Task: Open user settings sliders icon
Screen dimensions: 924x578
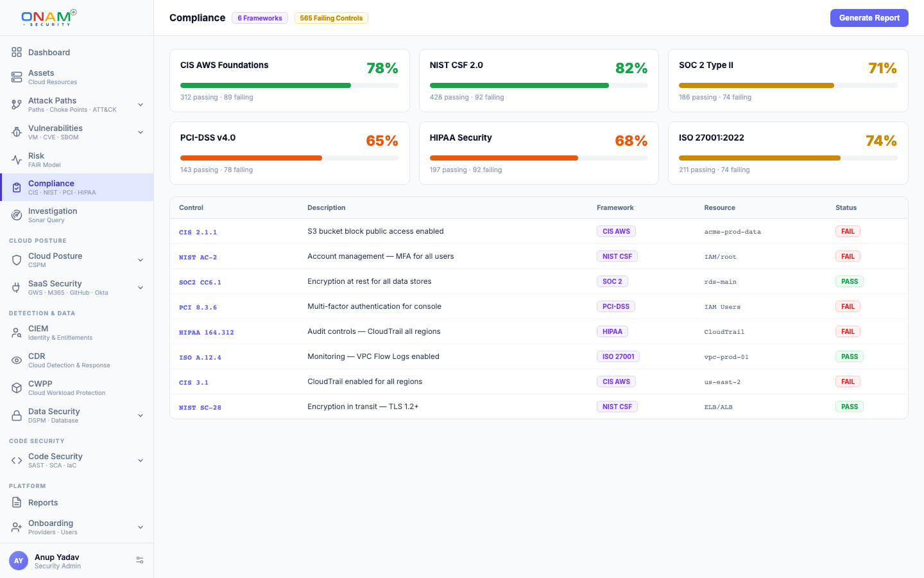Action: click(140, 561)
